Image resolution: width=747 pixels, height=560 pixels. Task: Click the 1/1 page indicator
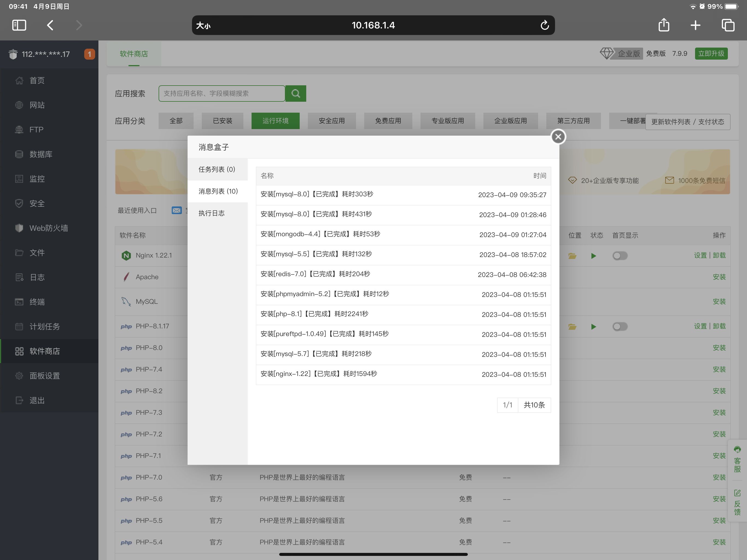point(507,405)
